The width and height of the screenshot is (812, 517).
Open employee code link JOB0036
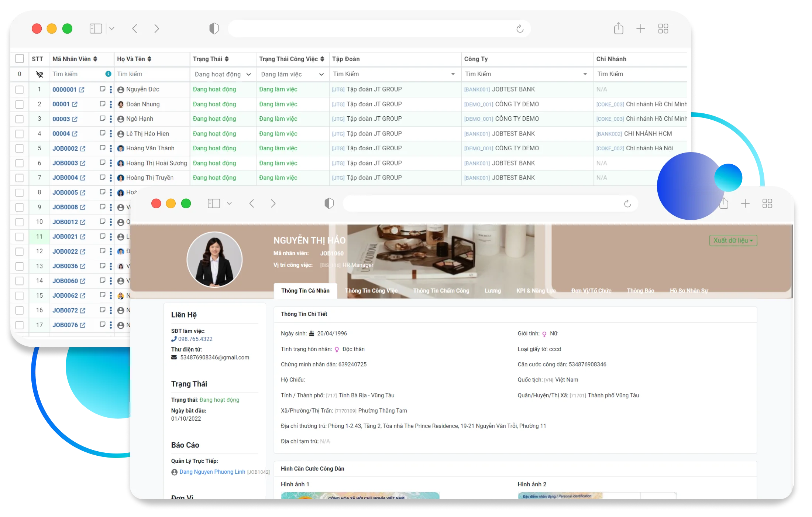pos(65,266)
